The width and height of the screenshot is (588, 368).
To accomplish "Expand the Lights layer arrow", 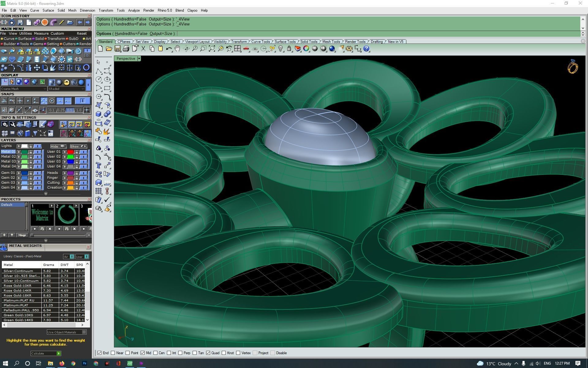I will click(19, 146).
